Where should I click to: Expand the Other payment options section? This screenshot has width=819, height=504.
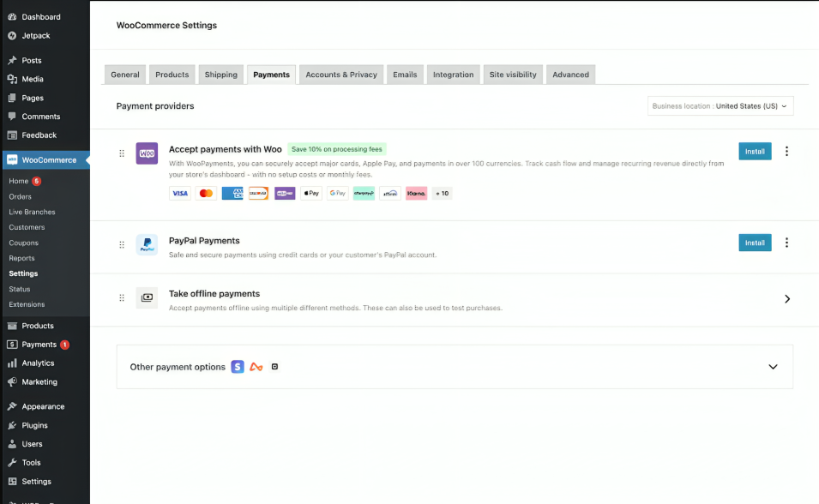(x=773, y=366)
